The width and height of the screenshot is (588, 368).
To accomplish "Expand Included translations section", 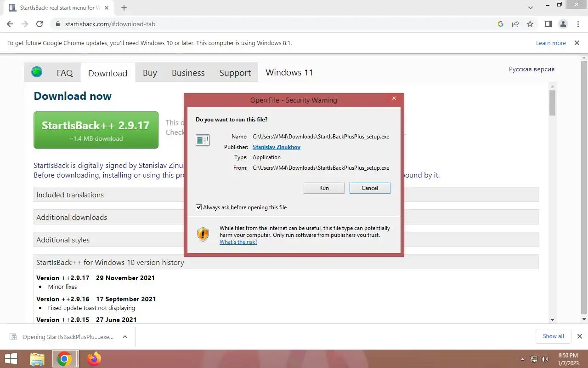I will (x=286, y=195).
